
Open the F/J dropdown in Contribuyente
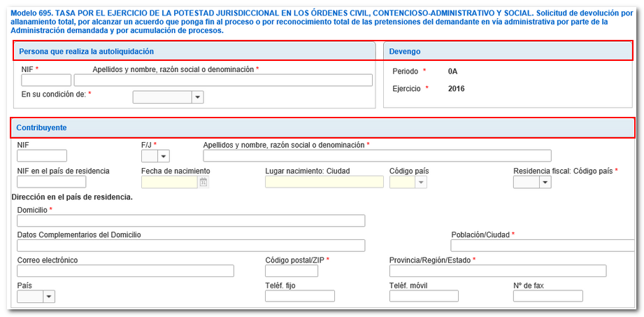click(x=164, y=156)
